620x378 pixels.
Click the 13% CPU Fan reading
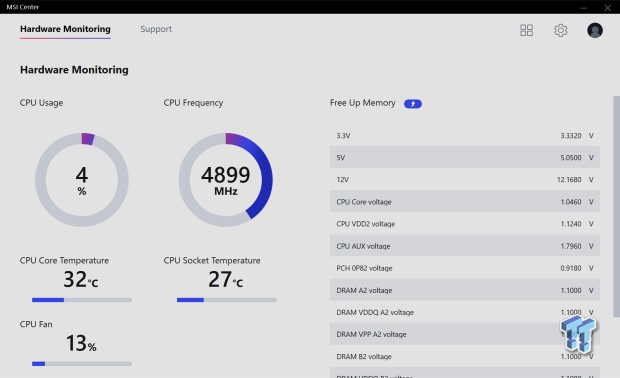pyautogui.click(x=81, y=343)
